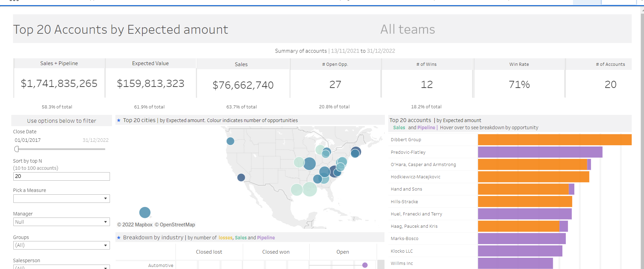Click the purple Predovic-Flatley bar
644x269 pixels.
click(540, 152)
